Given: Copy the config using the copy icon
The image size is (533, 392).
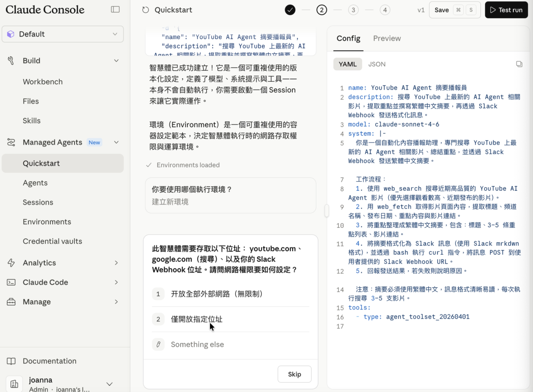Looking at the screenshot, I should click(519, 64).
